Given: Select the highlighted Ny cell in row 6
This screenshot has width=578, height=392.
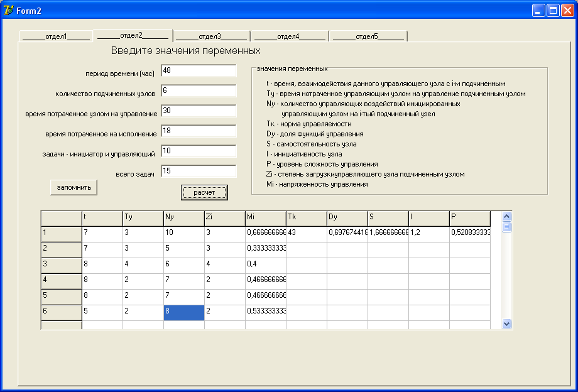Looking at the screenshot, I should [183, 312].
